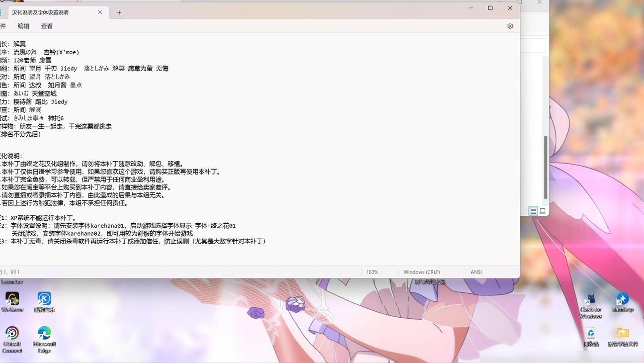Viewport: 644px width, 363px height.
Task: Click the ANSI encoding indicator
Action: click(x=476, y=272)
